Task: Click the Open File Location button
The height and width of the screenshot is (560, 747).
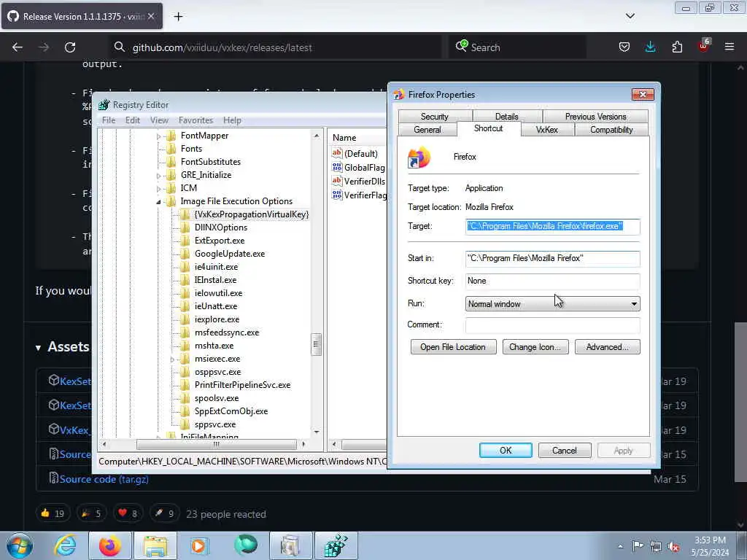Action: [453, 347]
